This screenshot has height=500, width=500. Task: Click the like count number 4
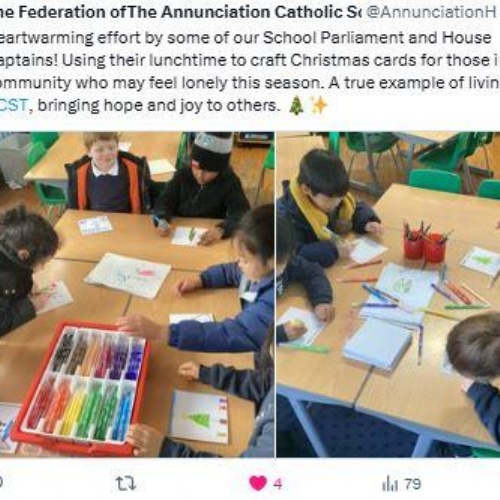click(278, 484)
